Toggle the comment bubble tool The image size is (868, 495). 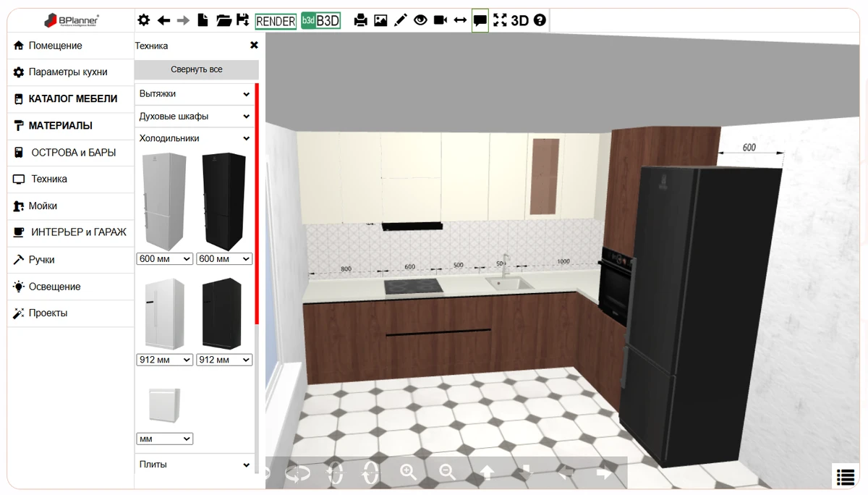point(480,21)
